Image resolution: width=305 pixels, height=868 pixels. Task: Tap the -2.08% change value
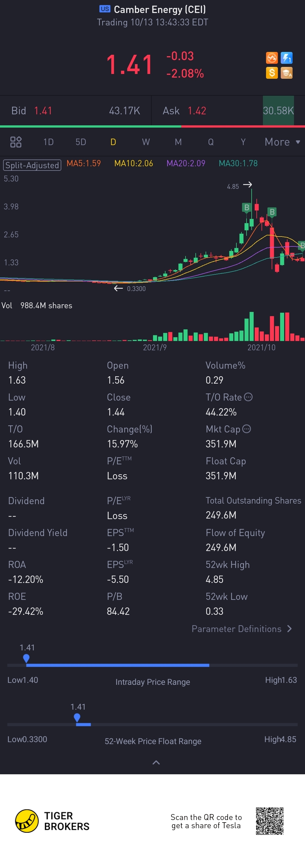pos(185,73)
